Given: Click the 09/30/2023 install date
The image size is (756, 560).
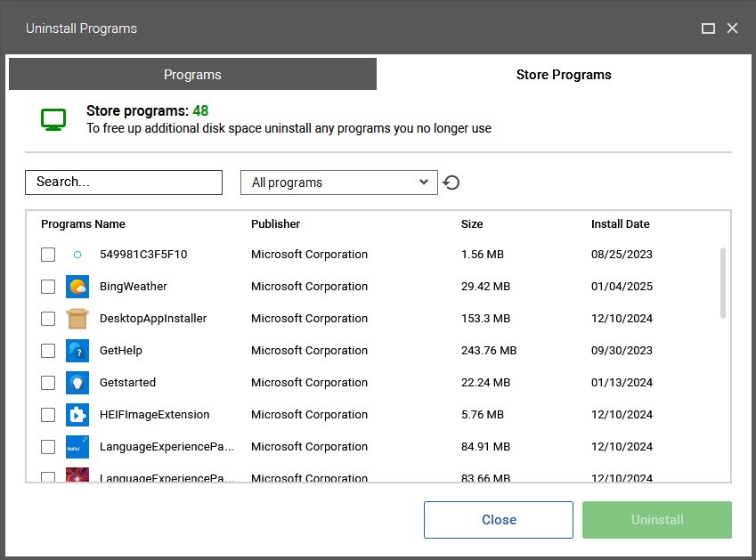Looking at the screenshot, I should click(x=622, y=351).
